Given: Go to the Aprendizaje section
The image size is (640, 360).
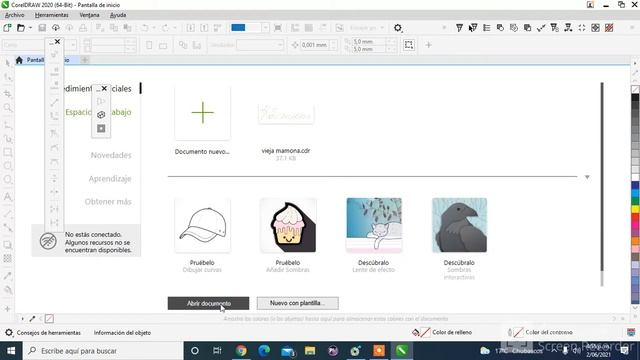Looking at the screenshot, I should pos(110,178).
